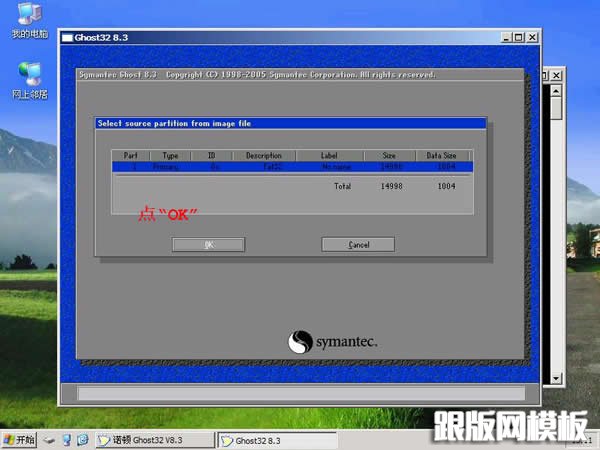600x450 pixels.
Task: Click the ID column header
Action: coord(212,155)
